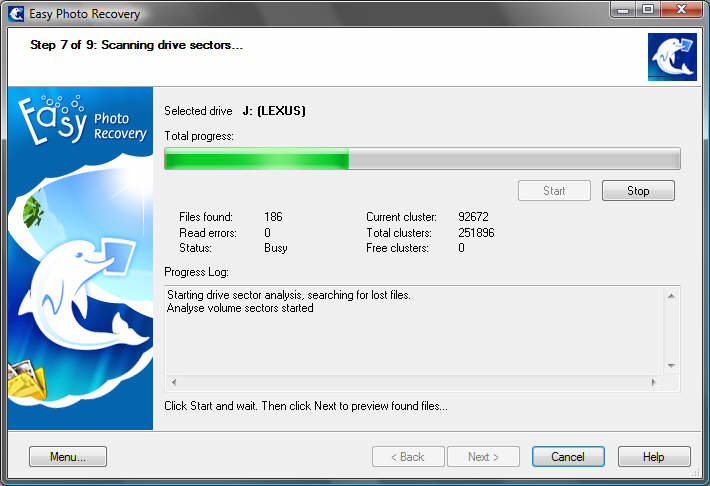710x486 pixels.
Task: Click the Easy Photo Recovery sidebar logo text
Action: pos(84,124)
